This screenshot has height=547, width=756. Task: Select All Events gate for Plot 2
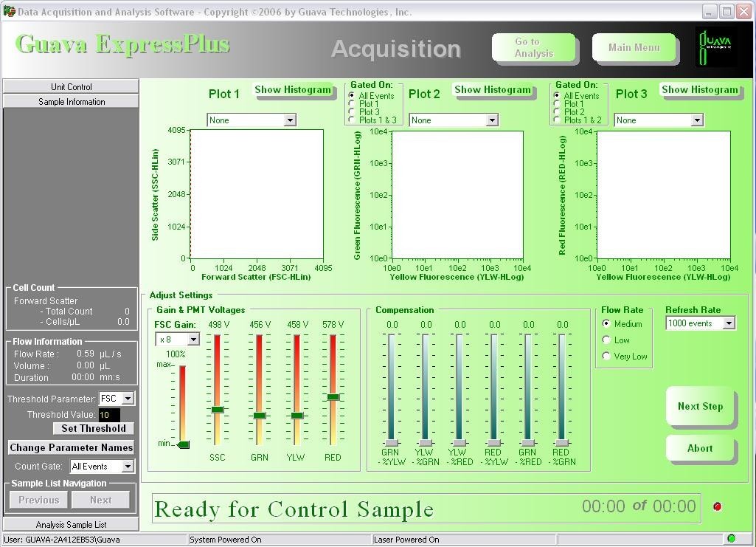pos(352,95)
